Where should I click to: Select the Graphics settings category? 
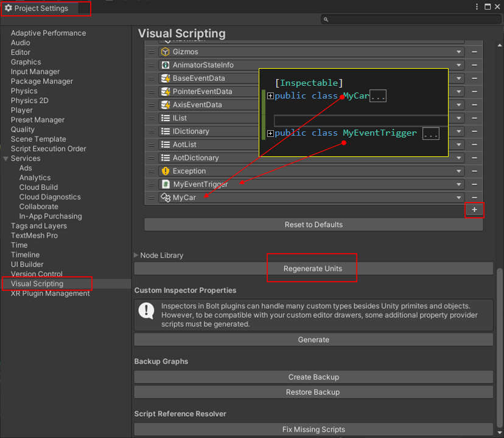pos(26,62)
